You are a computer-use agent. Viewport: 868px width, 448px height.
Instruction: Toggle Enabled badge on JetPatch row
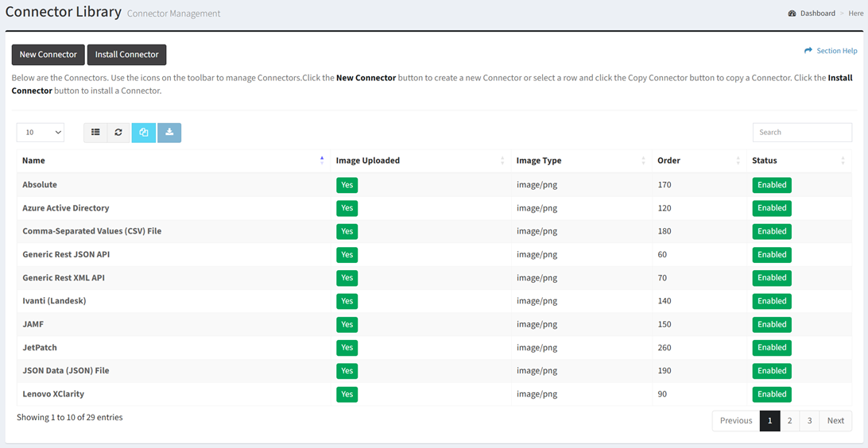[771, 348]
